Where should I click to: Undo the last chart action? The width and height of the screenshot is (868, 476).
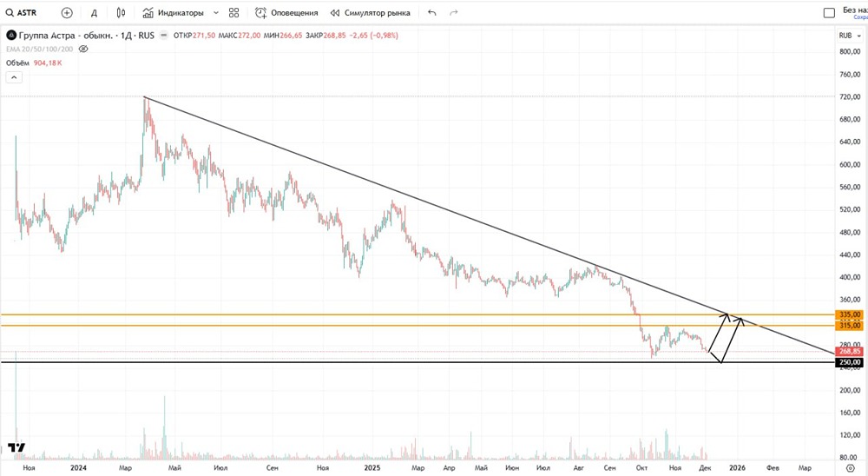[431, 13]
